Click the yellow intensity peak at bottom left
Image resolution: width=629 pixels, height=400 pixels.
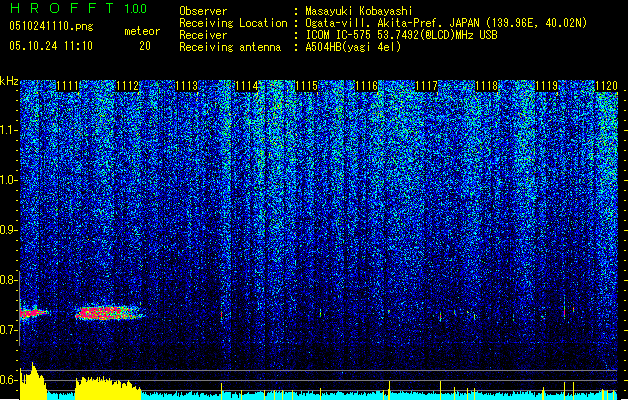click(33, 381)
